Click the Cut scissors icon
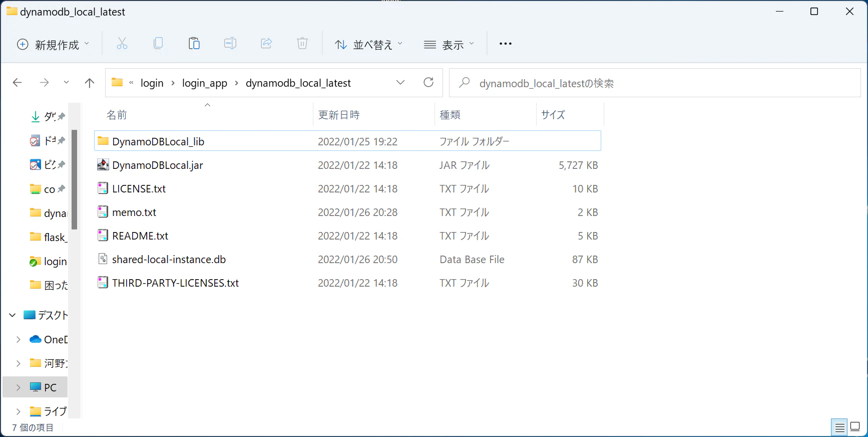 [122, 44]
